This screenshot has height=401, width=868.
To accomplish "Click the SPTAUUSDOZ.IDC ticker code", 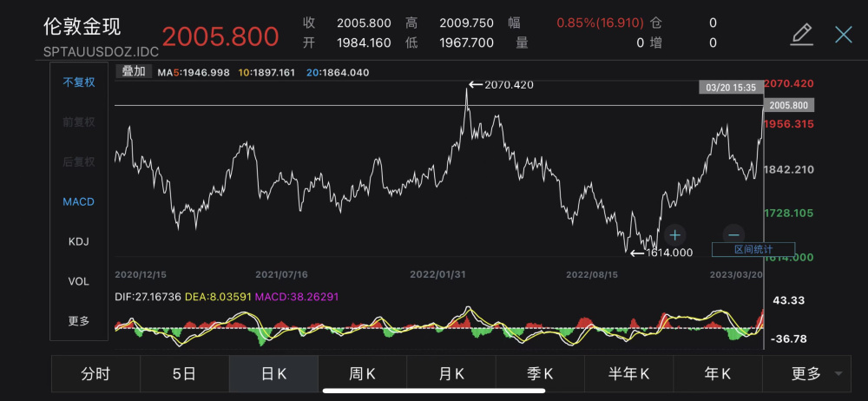I will (101, 51).
